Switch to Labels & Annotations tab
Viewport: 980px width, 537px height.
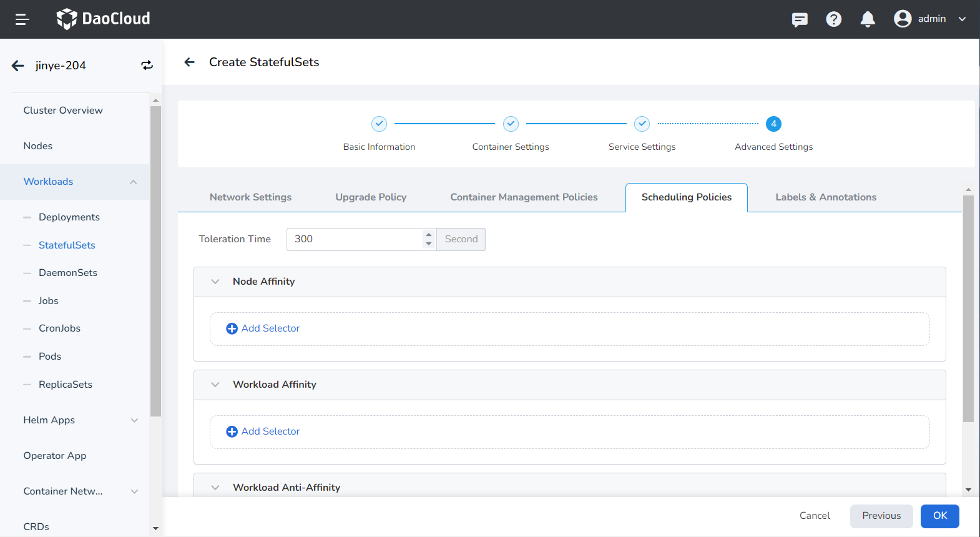click(x=825, y=197)
